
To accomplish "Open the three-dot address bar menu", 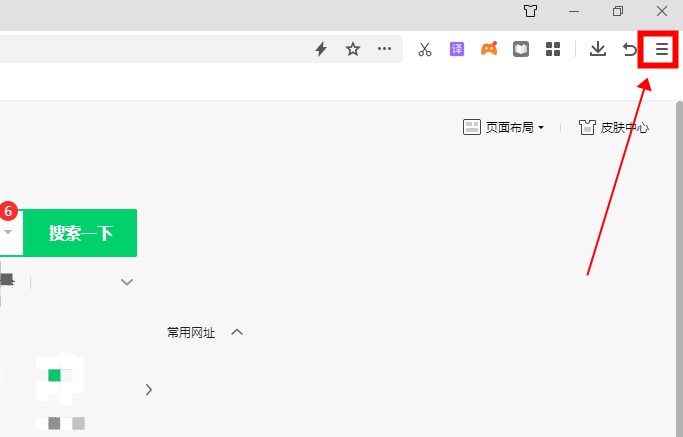I will pos(384,48).
